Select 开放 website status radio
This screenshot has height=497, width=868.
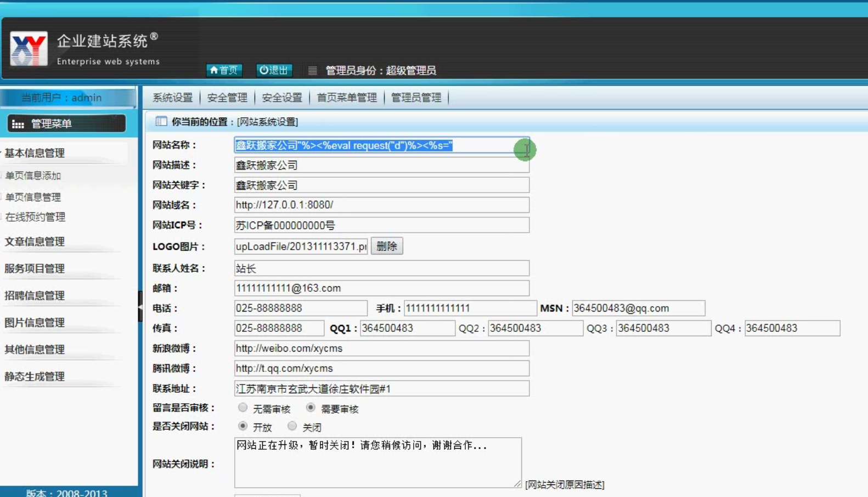[x=243, y=426]
